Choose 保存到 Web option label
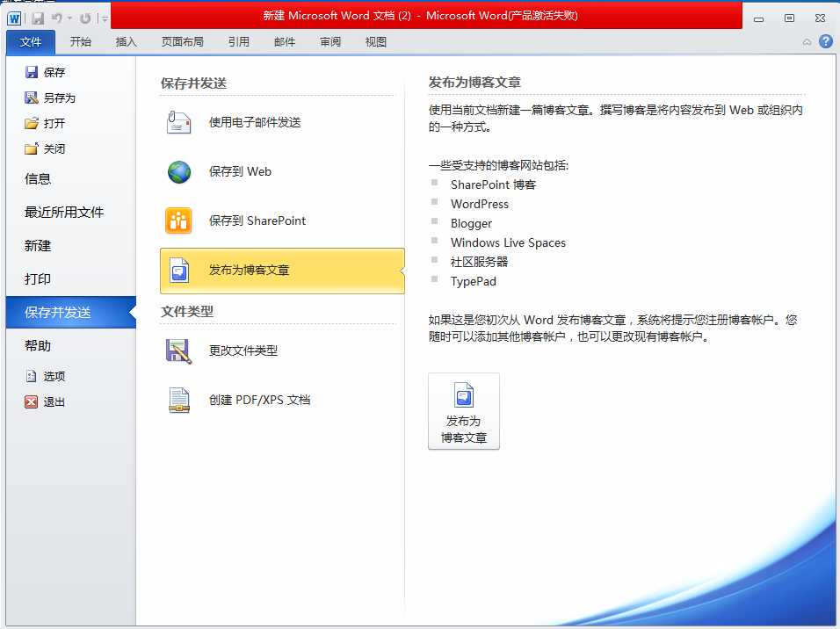Screen dimensions: 840x629 click(240, 172)
